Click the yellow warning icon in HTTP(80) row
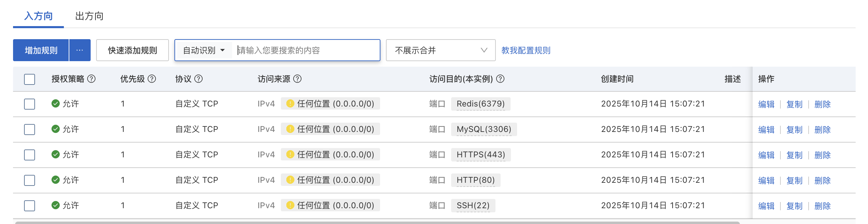The image size is (868, 224). [x=290, y=180]
